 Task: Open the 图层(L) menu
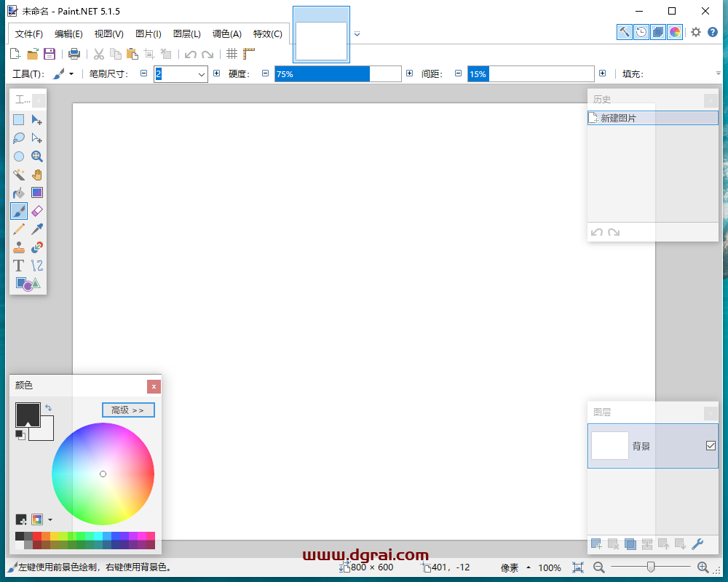click(186, 34)
